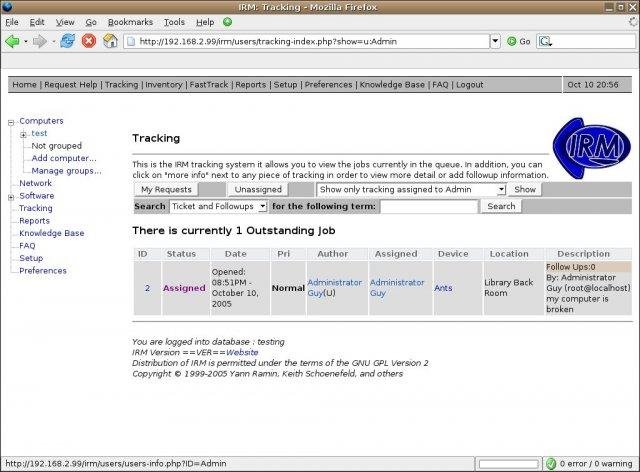Click the green Go icon

(512, 41)
